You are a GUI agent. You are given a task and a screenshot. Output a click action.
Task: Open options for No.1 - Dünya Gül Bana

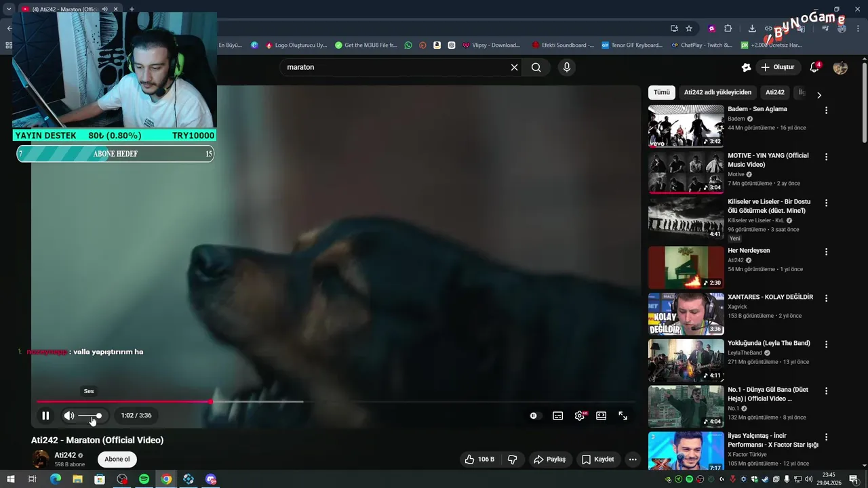pyautogui.click(x=826, y=391)
